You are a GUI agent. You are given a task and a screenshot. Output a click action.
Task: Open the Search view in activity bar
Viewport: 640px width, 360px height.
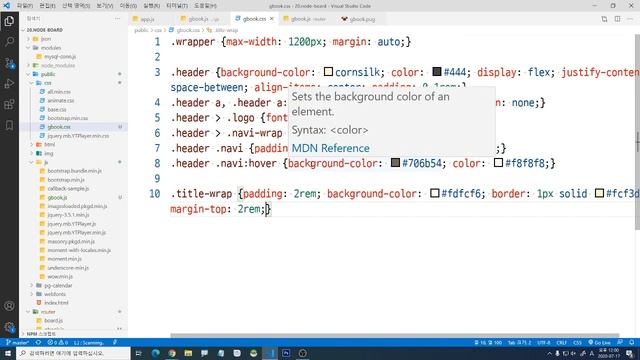pyautogui.click(x=9, y=42)
